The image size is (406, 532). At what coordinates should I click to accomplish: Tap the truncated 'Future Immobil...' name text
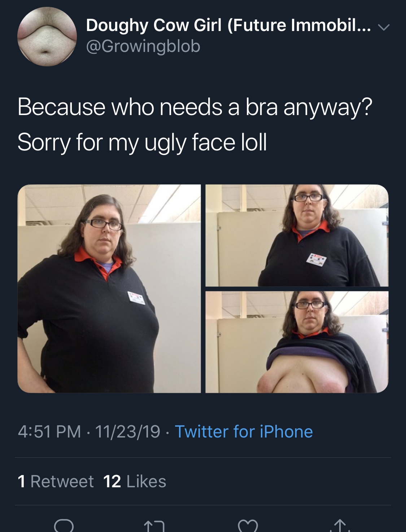299,25
